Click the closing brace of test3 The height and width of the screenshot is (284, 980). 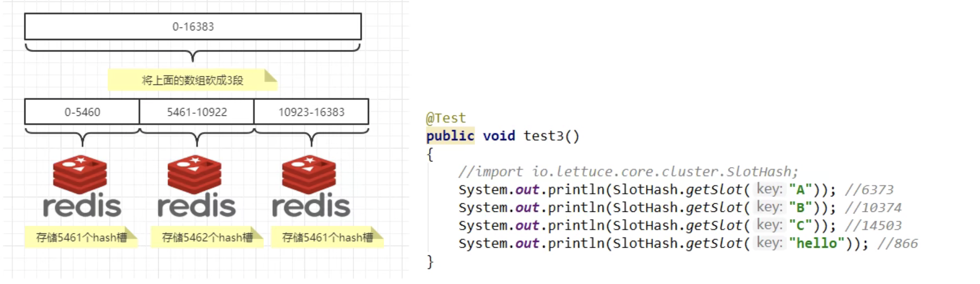tap(430, 262)
